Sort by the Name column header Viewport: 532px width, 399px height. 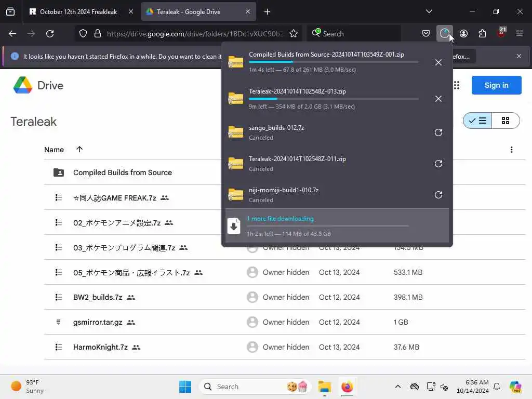tap(54, 150)
